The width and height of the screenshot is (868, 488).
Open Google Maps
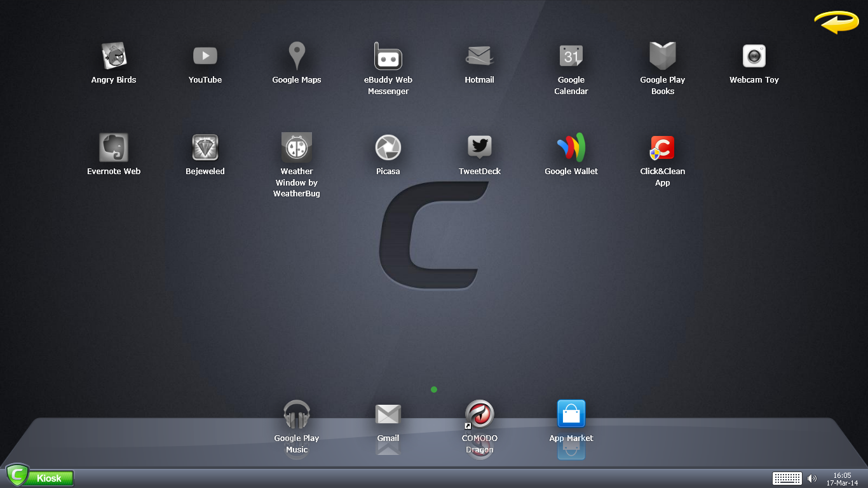(297, 57)
